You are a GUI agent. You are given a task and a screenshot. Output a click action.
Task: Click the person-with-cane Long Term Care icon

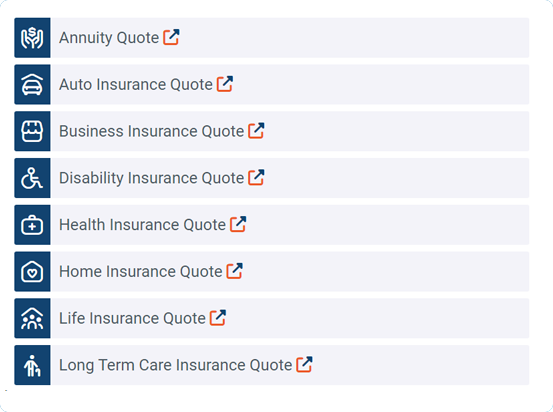pos(32,365)
